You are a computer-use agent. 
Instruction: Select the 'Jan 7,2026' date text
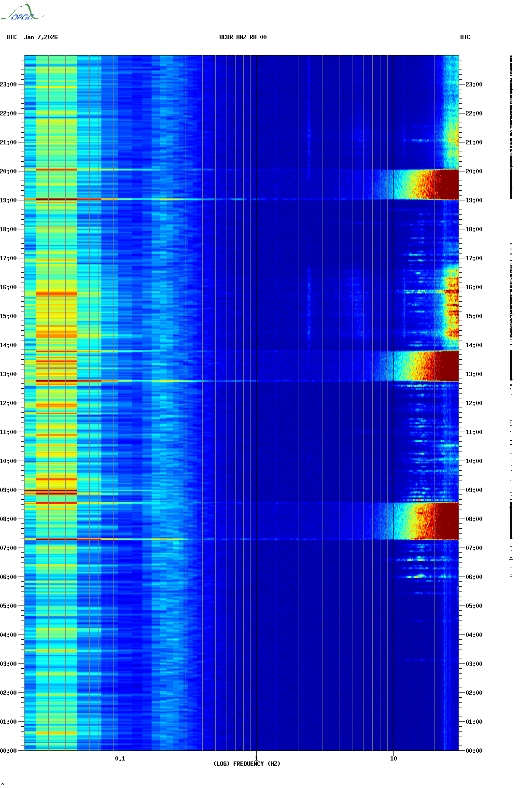tap(41, 37)
